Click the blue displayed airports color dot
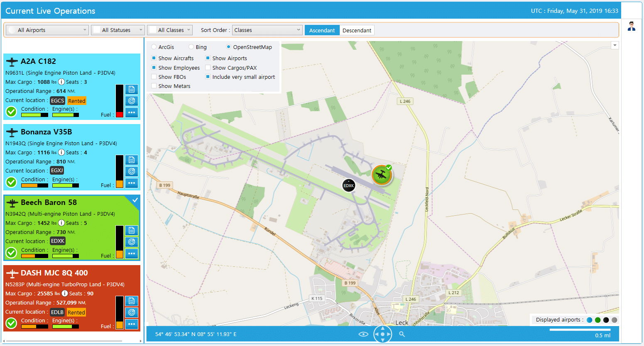The height and width of the screenshot is (346, 644). (x=590, y=320)
